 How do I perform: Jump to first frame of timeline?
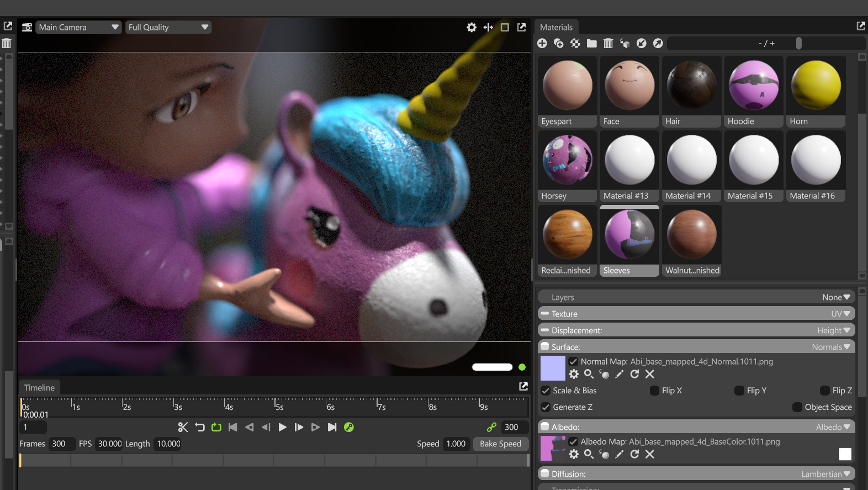pos(233,427)
